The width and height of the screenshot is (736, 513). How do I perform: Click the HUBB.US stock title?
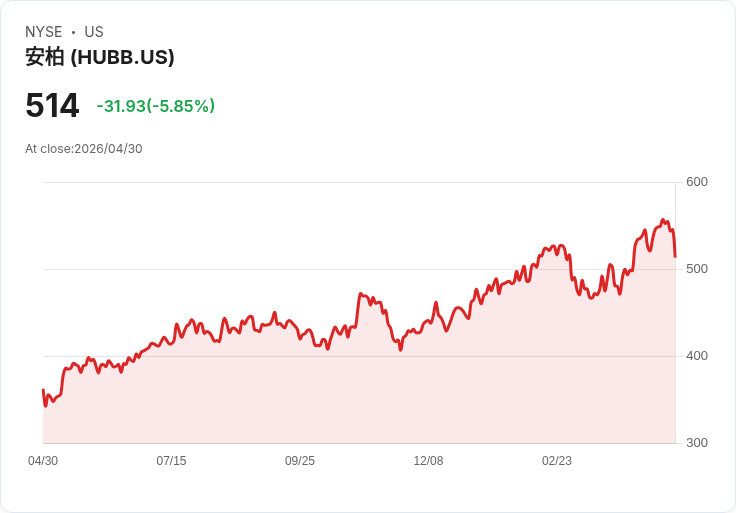[x=100, y=57]
